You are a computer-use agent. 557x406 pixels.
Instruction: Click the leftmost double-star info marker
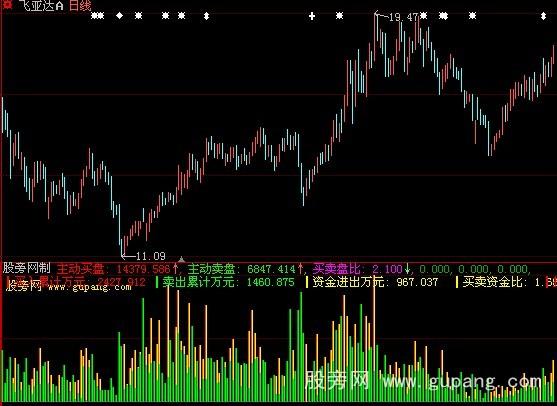pos(97,16)
